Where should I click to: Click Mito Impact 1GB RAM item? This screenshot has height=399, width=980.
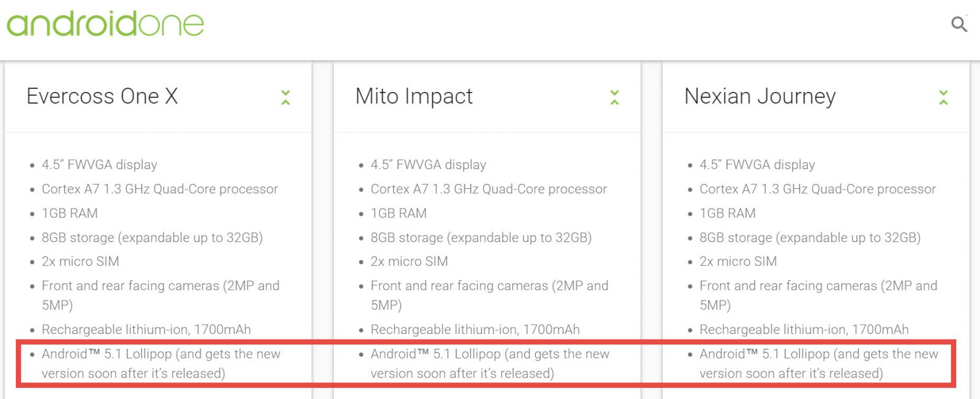pyautogui.click(x=399, y=213)
